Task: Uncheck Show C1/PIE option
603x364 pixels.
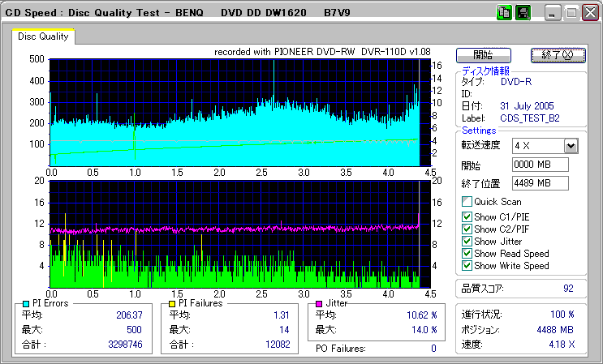Action: click(467, 216)
